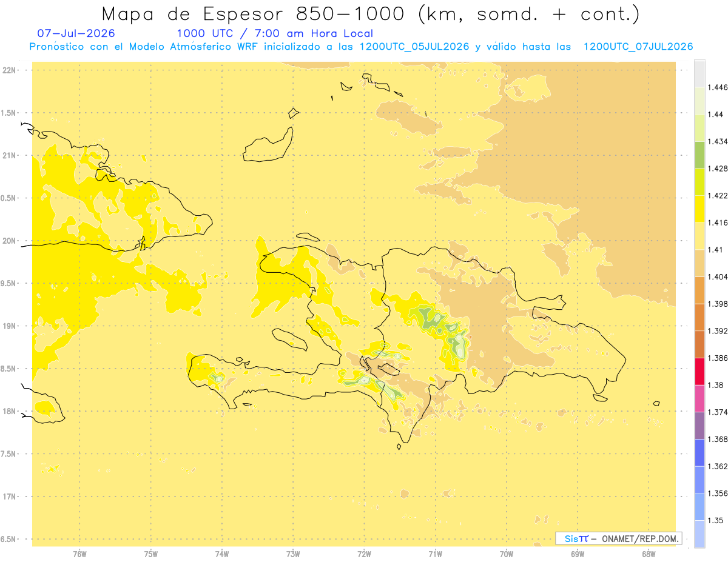Click the '71W' longitude label

tap(435, 554)
